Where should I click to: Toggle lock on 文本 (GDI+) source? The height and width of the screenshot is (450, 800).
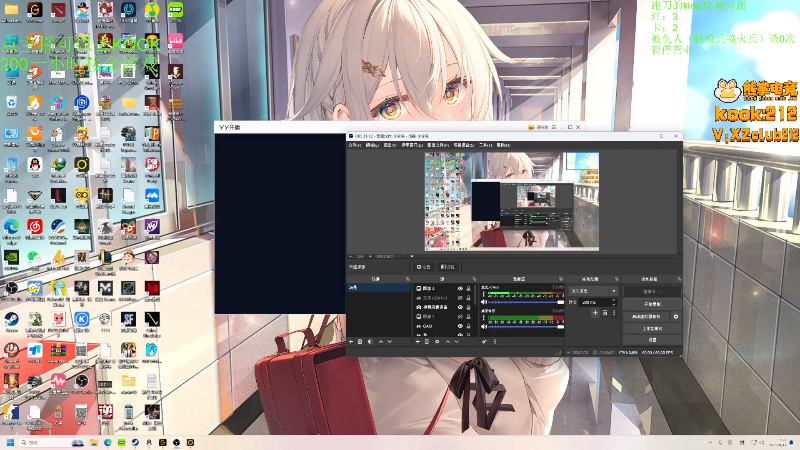click(468, 298)
